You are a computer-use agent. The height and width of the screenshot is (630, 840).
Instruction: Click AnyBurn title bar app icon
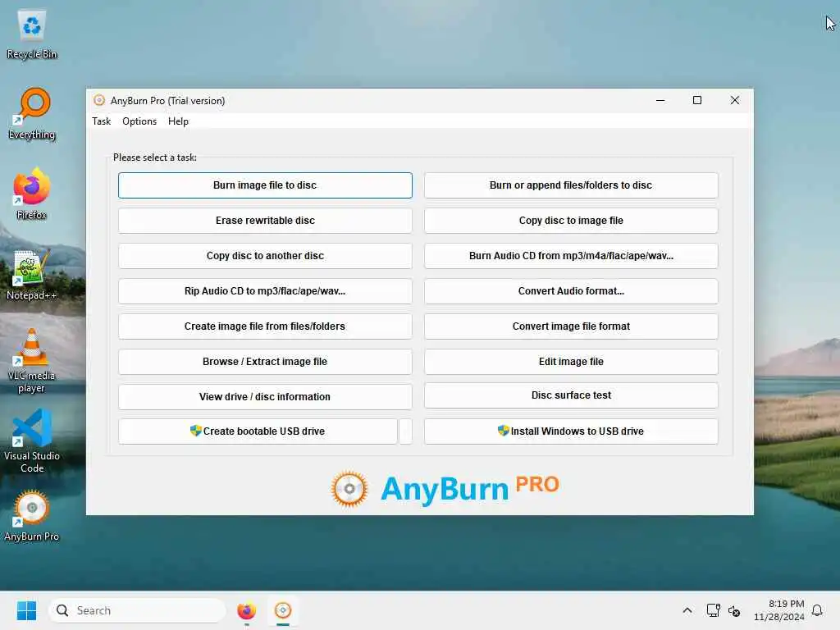point(99,101)
